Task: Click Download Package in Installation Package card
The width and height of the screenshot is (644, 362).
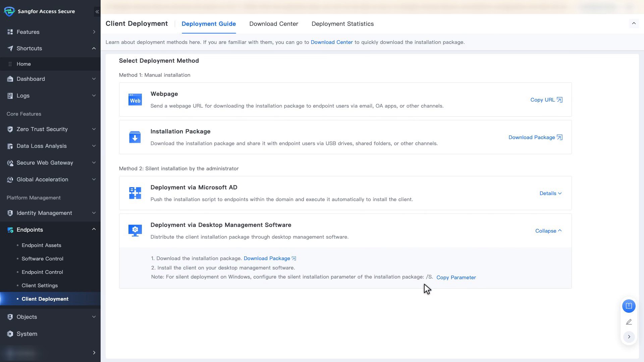Action: coord(535,137)
